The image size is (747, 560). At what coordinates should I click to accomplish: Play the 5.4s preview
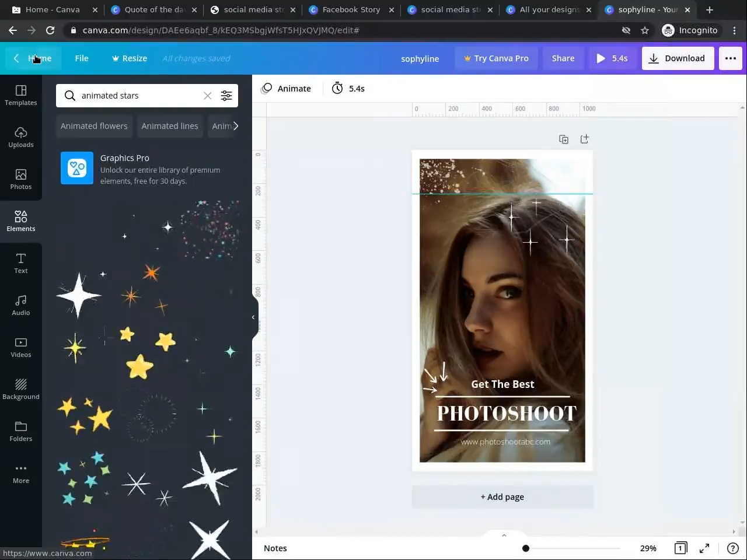(x=612, y=58)
